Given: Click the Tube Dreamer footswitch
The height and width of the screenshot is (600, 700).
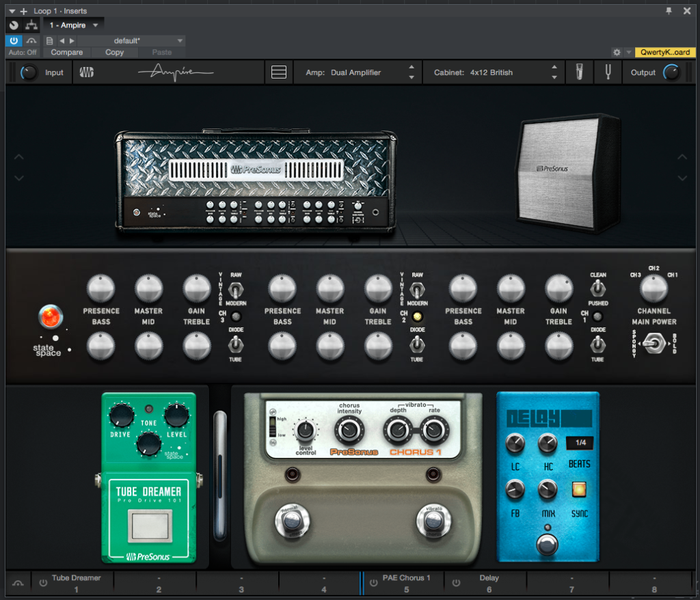Looking at the screenshot, I should (x=150, y=525).
